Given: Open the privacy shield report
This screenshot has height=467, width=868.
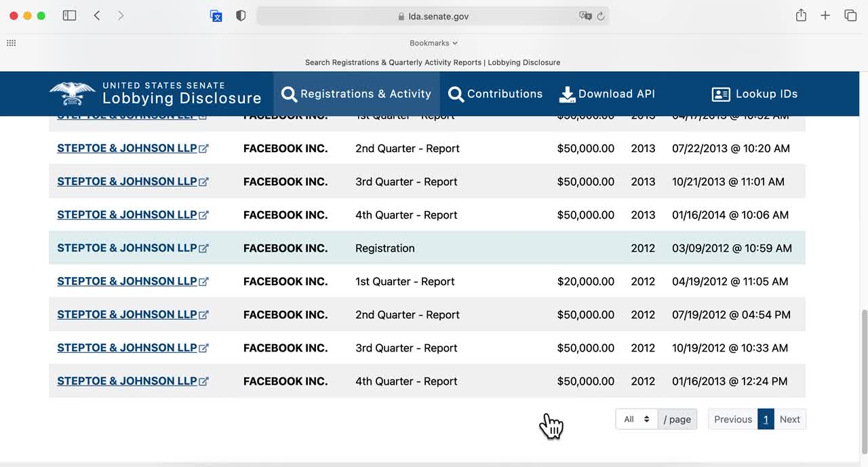Looking at the screenshot, I should tap(241, 16).
